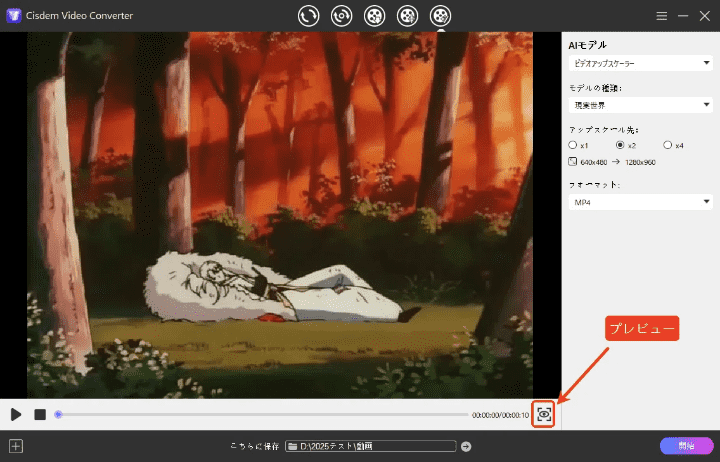Click the video progress slider
720x462 pixels.
(260, 414)
